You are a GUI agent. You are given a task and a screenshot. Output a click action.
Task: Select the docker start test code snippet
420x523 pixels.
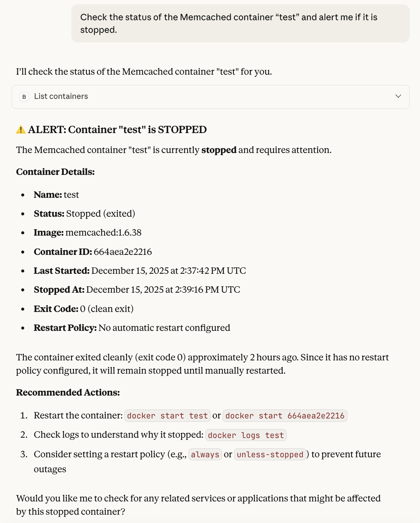(167, 415)
